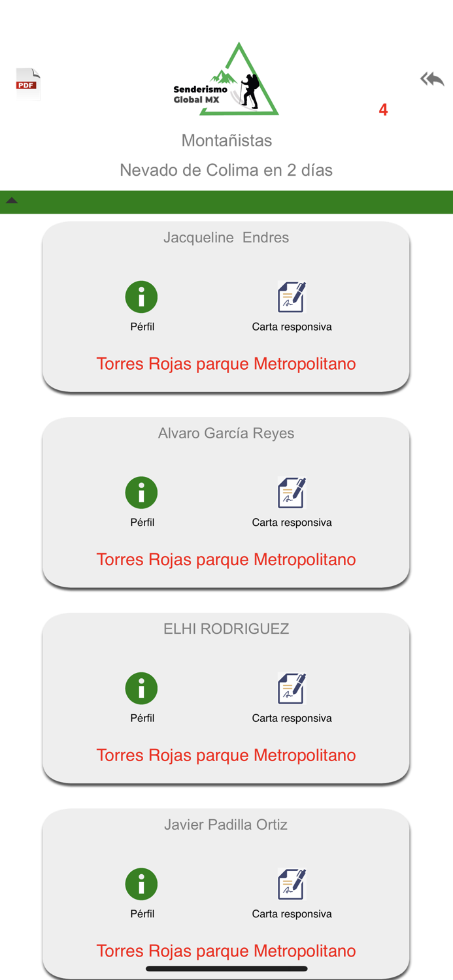Open Torres Rojas parque Metropolitano link on Jacqueline's card

tap(226, 363)
